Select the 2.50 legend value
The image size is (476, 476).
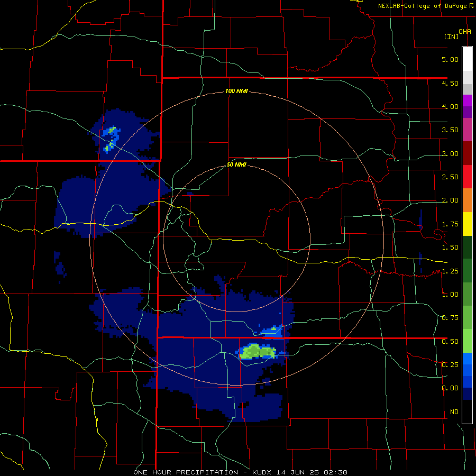pos(450,177)
